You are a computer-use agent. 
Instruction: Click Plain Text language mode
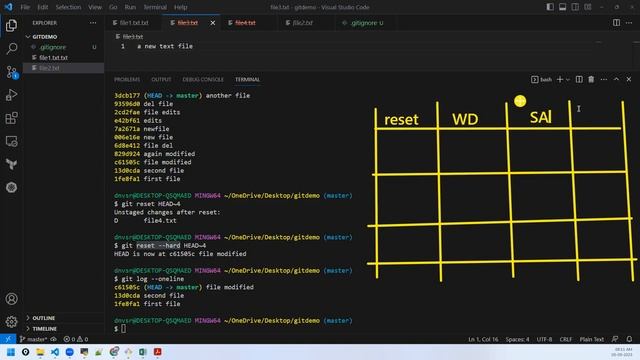point(591,339)
